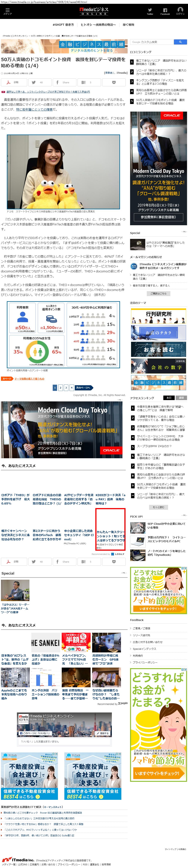
Task: Go to page 2 in pagination
Action: coord(60,388)
